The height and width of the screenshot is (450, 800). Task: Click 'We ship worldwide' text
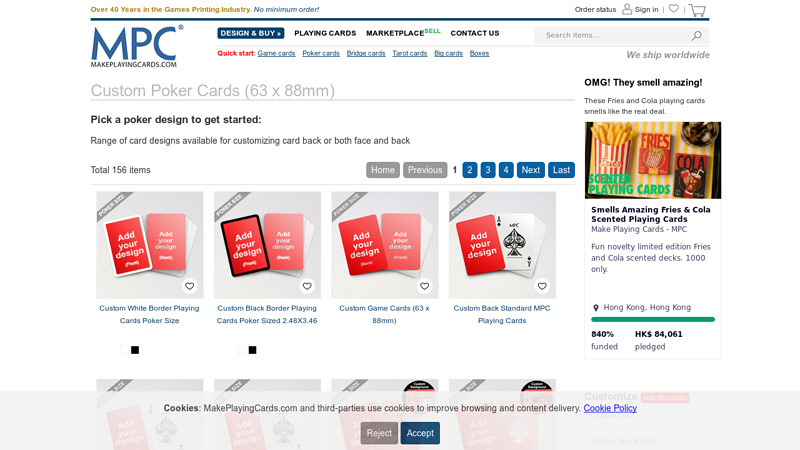point(668,55)
